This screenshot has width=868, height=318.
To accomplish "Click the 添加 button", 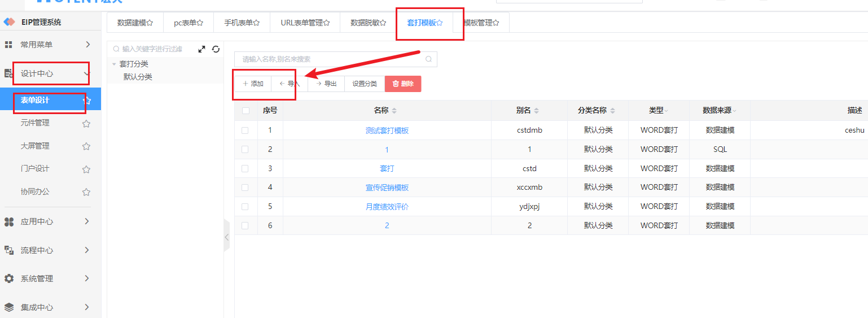I will [x=253, y=84].
